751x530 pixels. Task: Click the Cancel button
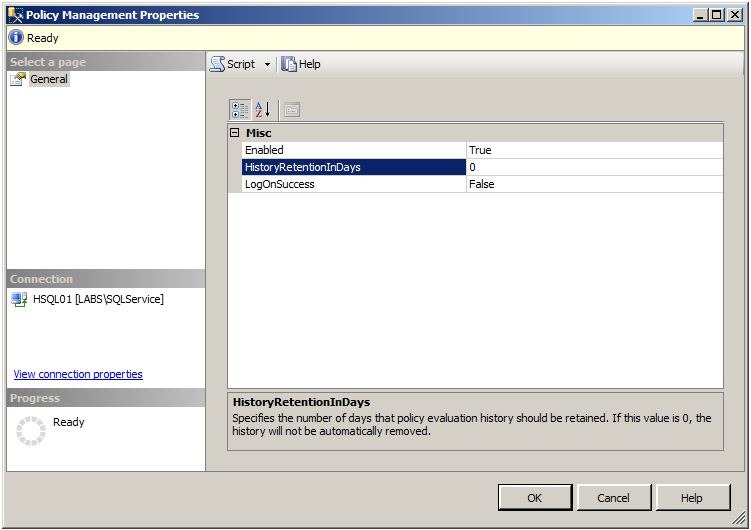tap(614, 498)
